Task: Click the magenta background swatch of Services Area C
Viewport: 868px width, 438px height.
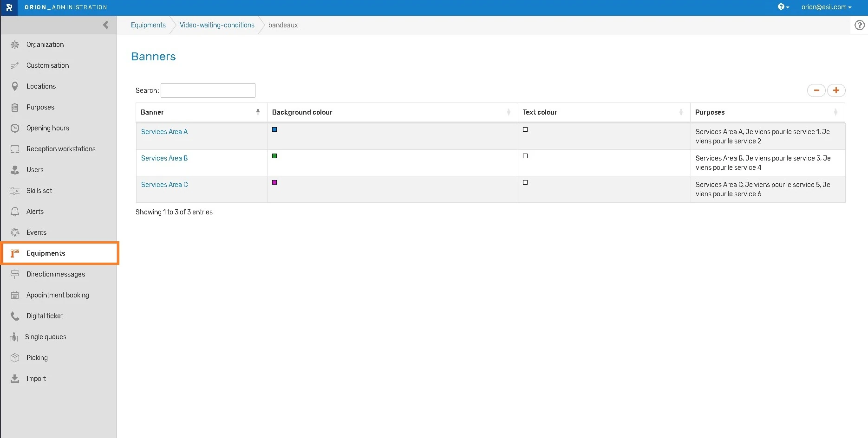Action: [274, 182]
